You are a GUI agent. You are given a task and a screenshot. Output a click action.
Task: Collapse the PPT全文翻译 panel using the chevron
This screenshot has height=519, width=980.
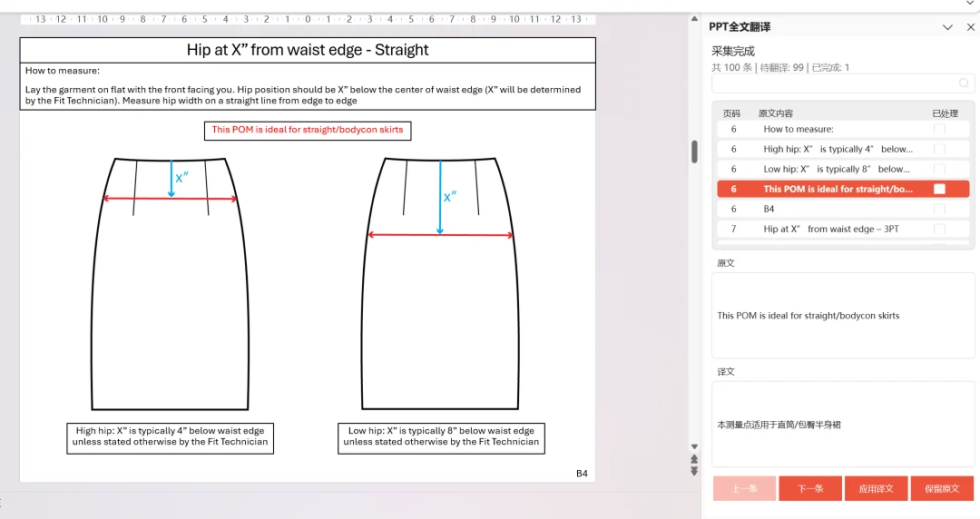[947, 27]
